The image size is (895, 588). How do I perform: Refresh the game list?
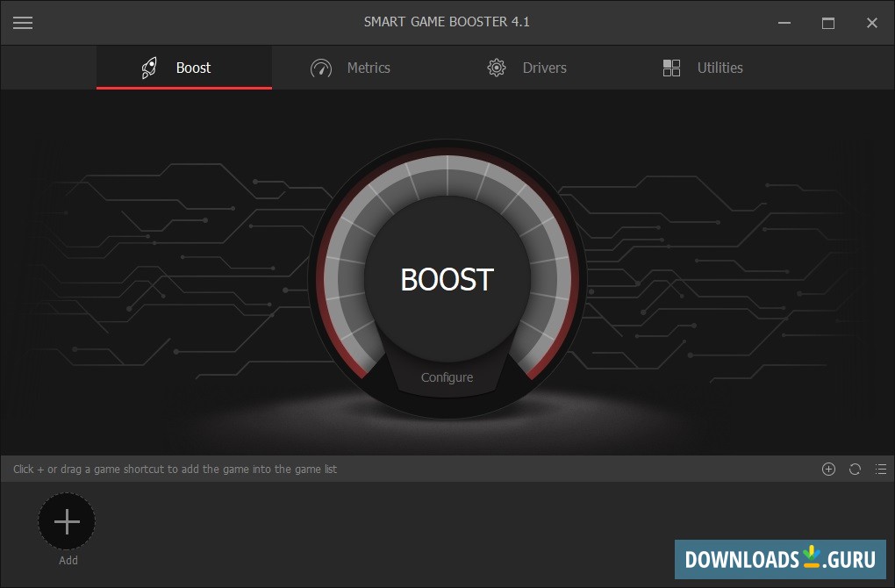855,470
